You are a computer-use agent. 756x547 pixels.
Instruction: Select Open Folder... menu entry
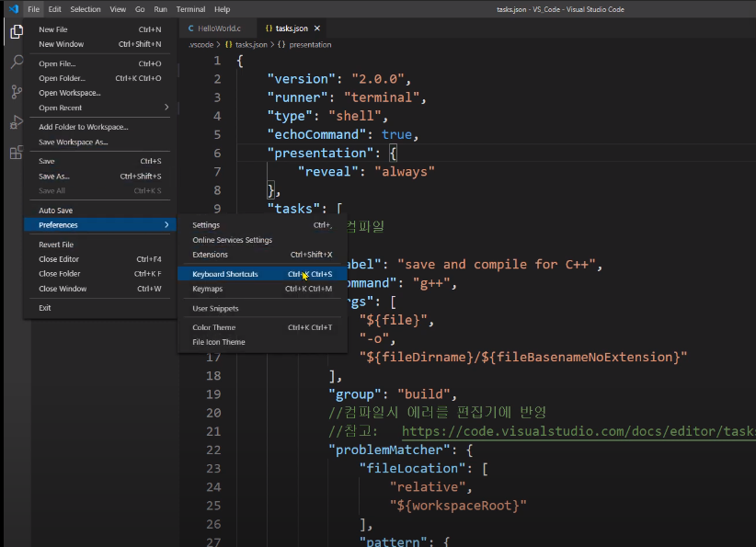(100, 78)
